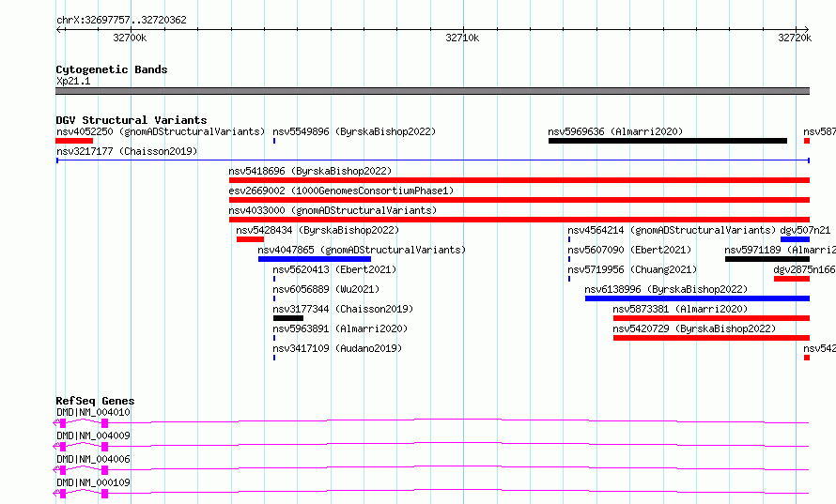This screenshot has height=504, width=836.
Task: Select nsv6056889 Wu2021 label
Action: pos(326,289)
